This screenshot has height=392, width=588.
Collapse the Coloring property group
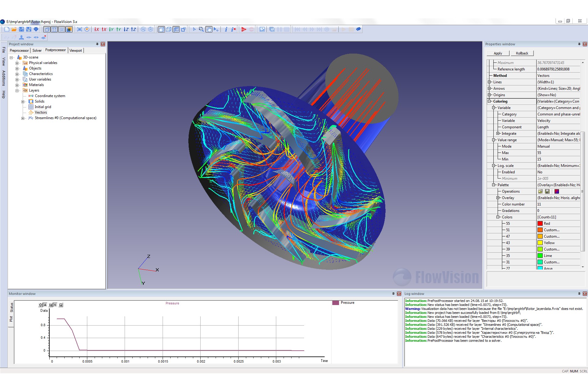(489, 101)
